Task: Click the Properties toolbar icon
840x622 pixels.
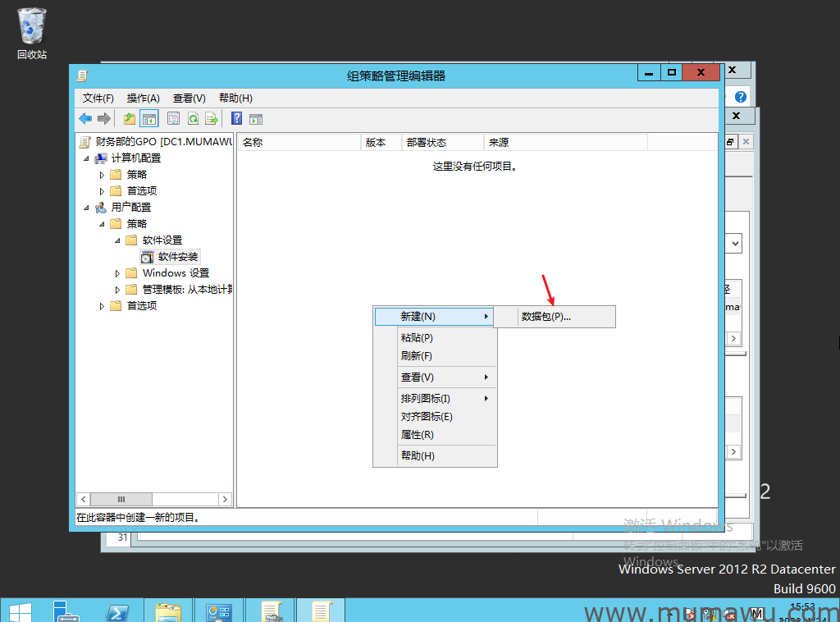Action: [x=173, y=118]
